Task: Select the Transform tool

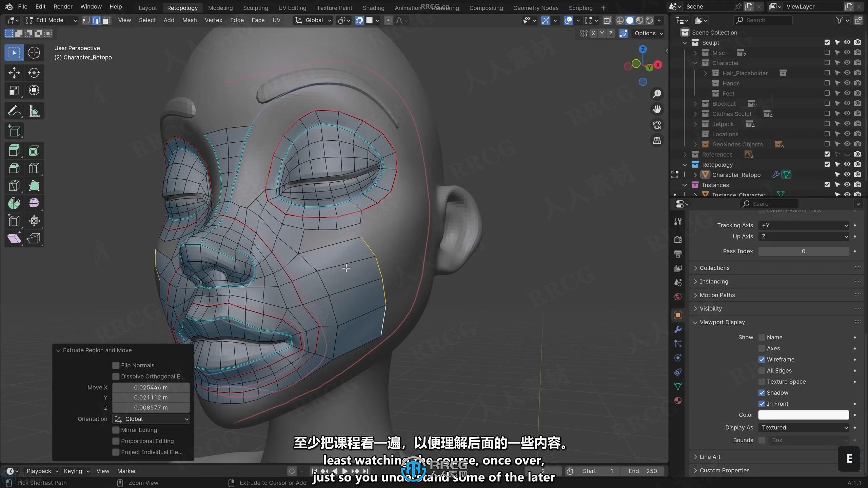Action: pyautogui.click(x=34, y=90)
